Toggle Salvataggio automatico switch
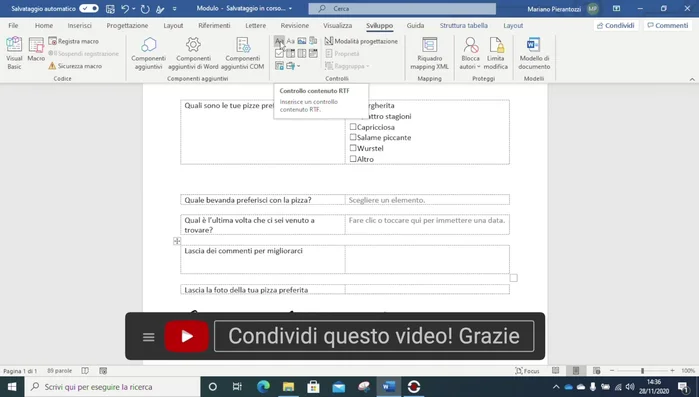Screen dimensions: 699x397 click(x=89, y=8)
